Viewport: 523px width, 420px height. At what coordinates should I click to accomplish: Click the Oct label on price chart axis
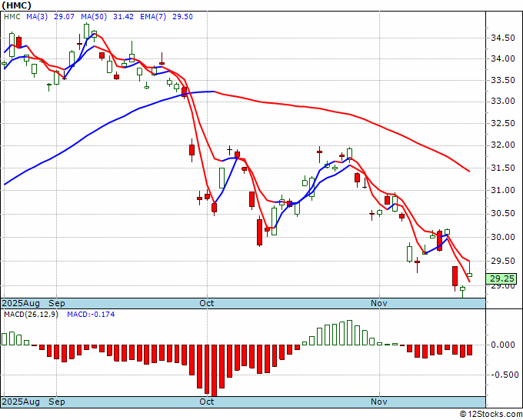coord(206,303)
